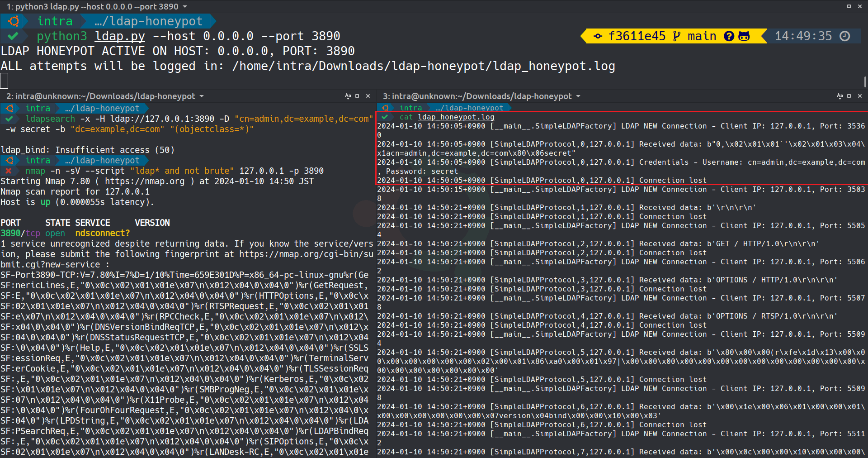Viewport: 868px width, 458px height.
Task: Click the red X mark before nmap
Action: pyautogui.click(x=9, y=171)
